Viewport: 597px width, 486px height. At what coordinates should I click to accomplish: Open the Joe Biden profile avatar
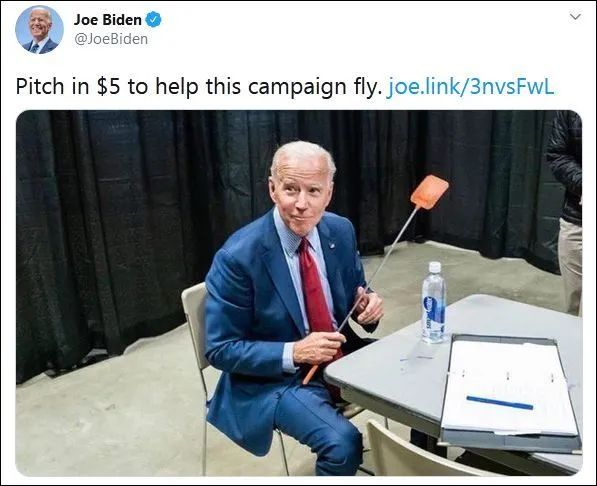pos(39,29)
